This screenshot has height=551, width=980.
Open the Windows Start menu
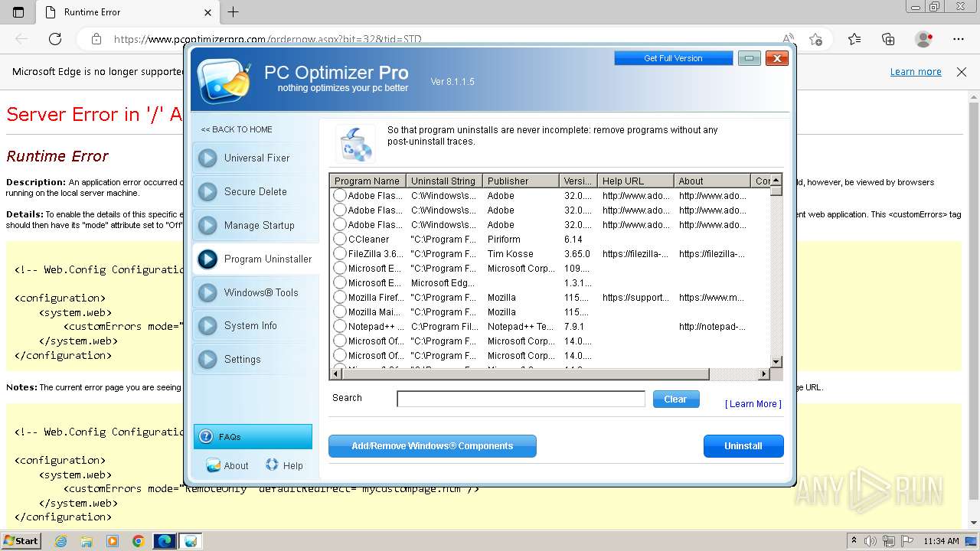point(21,541)
